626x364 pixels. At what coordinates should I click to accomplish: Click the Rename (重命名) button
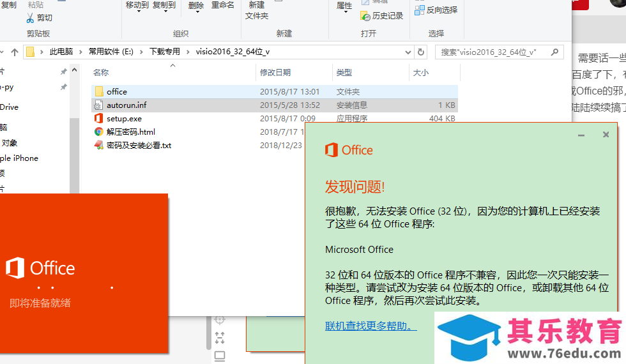(x=223, y=5)
